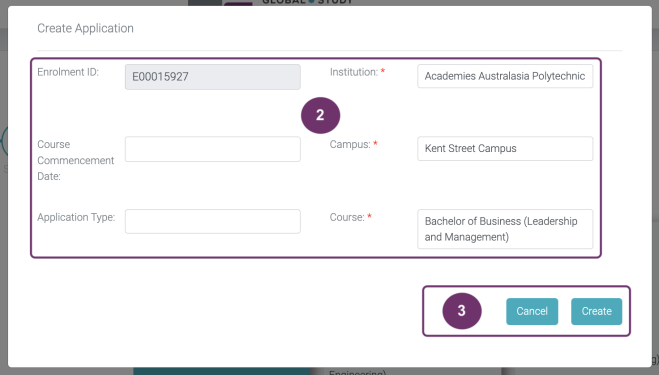The height and width of the screenshot is (375, 659).
Task: Click the Campus label text
Action: click(350, 144)
